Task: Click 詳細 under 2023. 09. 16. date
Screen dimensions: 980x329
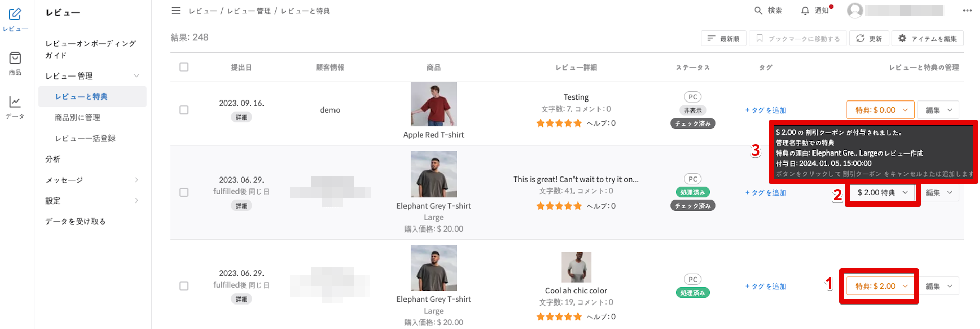Action: [241, 118]
